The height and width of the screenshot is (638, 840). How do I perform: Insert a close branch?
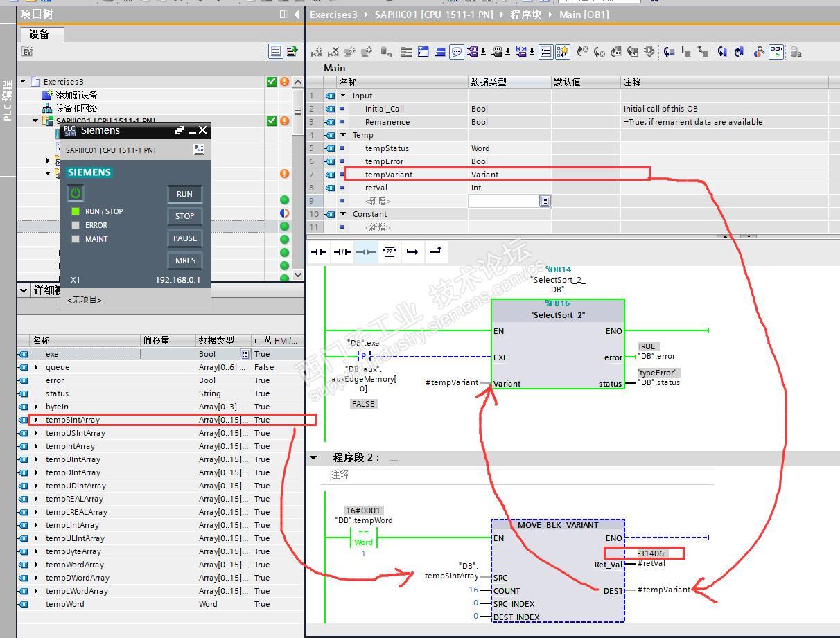[436, 252]
